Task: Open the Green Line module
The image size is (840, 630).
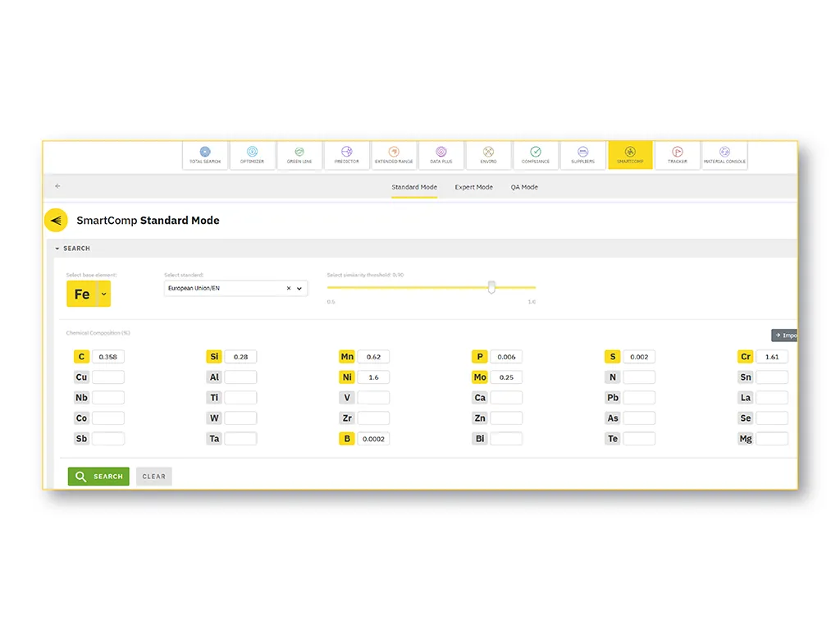Action: (299, 155)
